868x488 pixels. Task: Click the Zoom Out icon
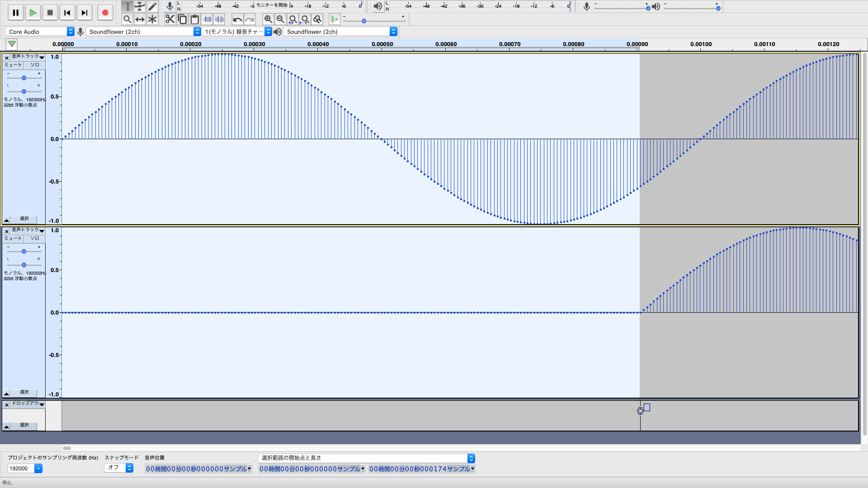point(280,19)
